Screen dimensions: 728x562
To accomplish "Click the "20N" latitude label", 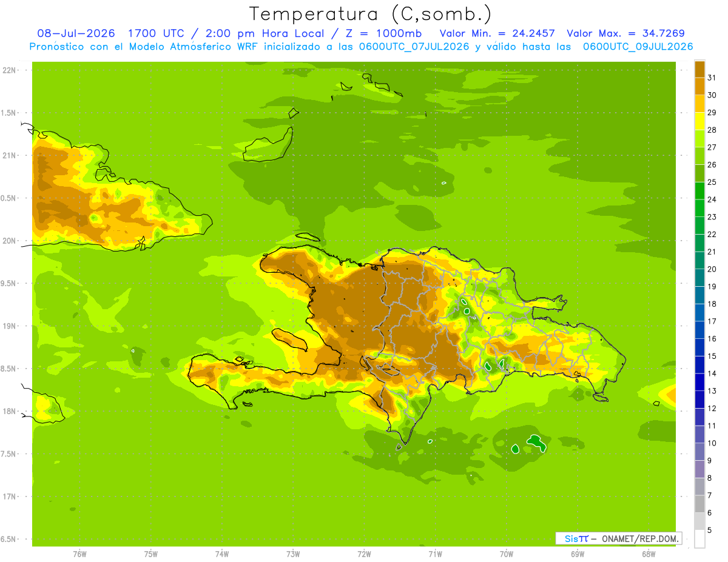I will tap(10, 241).
